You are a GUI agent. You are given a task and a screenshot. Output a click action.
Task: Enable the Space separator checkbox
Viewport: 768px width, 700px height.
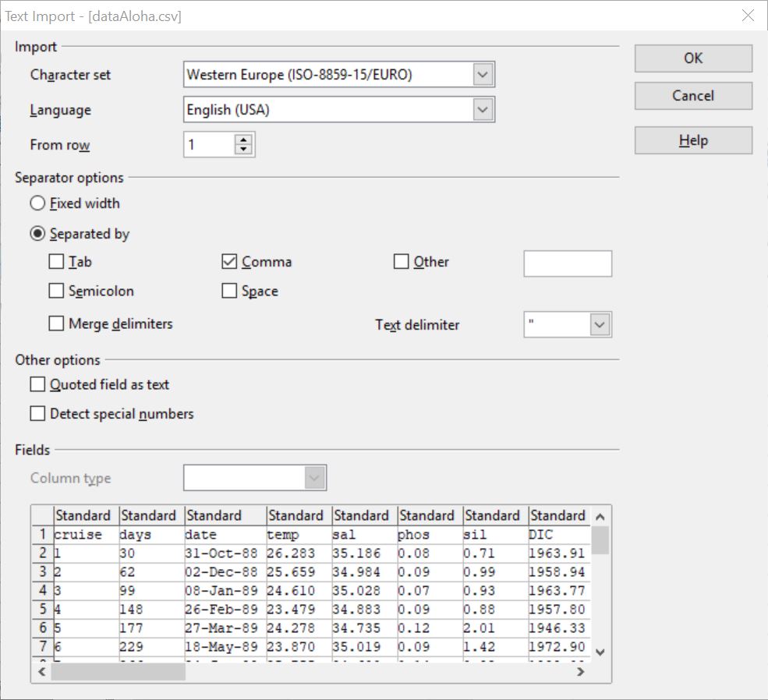click(228, 292)
